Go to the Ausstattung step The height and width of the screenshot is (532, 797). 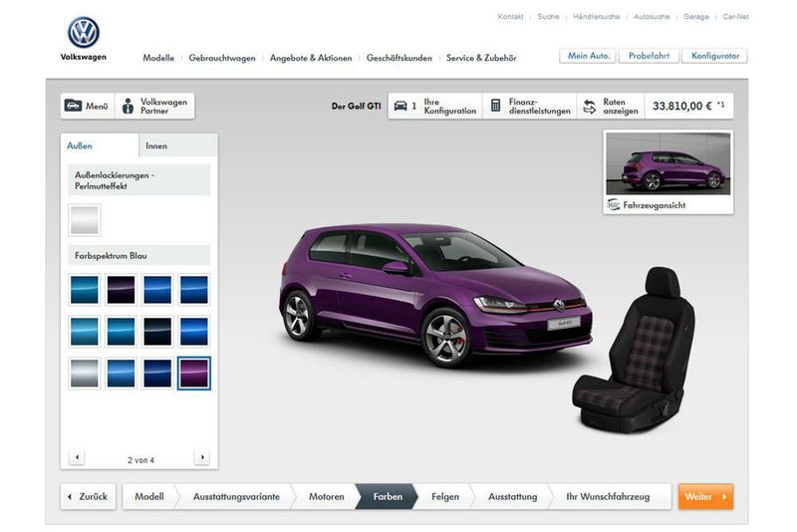pos(512,496)
